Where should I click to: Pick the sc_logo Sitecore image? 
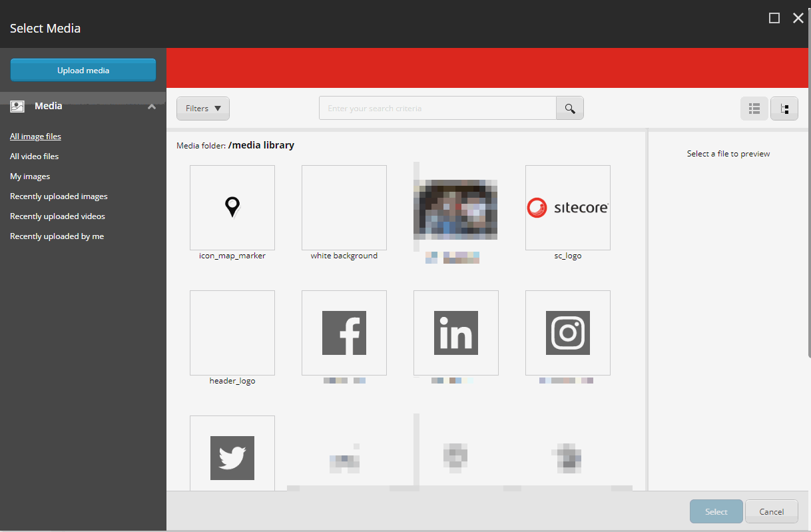[x=567, y=208]
